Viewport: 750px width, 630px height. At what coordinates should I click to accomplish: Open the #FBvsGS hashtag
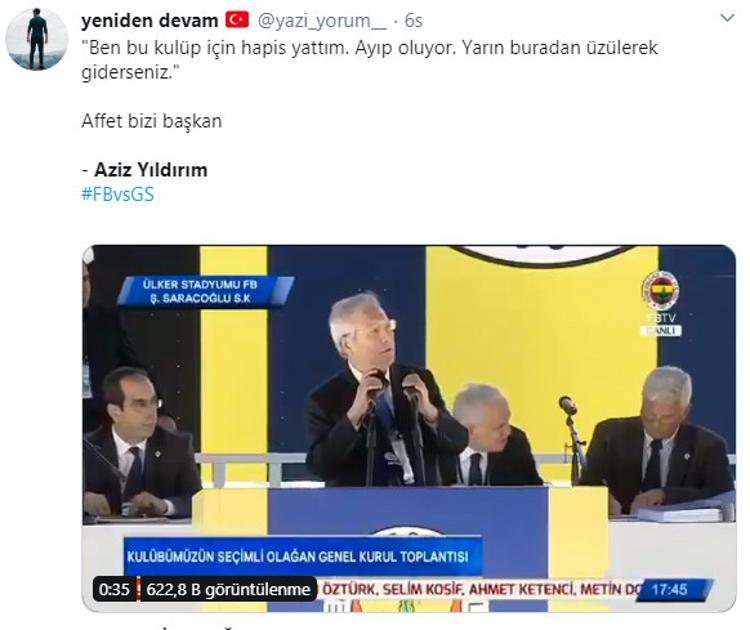pos(118,195)
